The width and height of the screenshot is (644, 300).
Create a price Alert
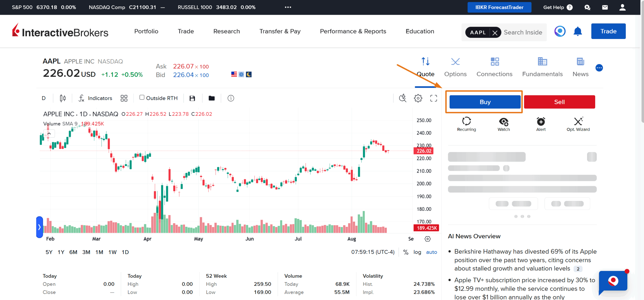tap(541, 124)
